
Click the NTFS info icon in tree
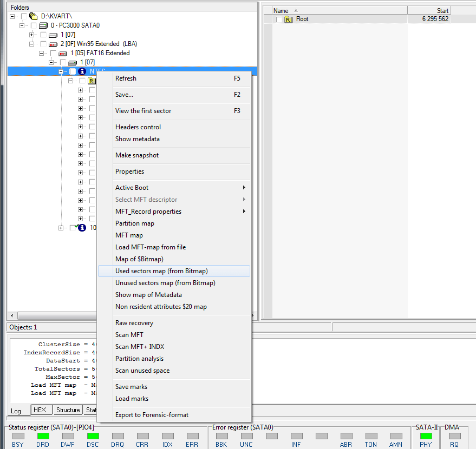[82, 72]
